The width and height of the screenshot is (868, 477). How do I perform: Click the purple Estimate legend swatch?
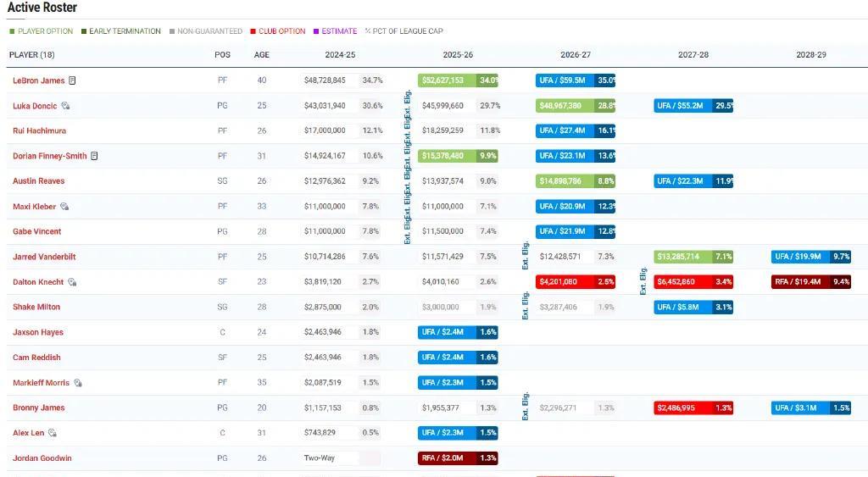click(x=316, y=31)
